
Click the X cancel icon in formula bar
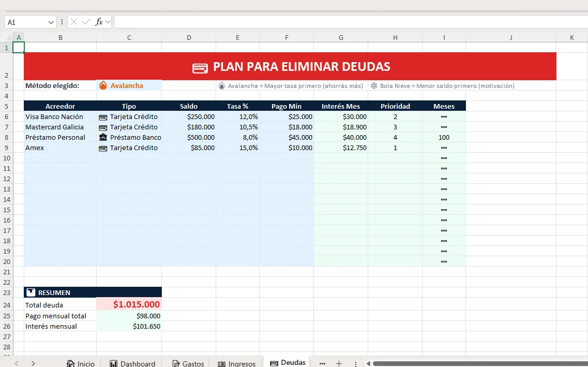pyautogui.click(x=74, y=22)
